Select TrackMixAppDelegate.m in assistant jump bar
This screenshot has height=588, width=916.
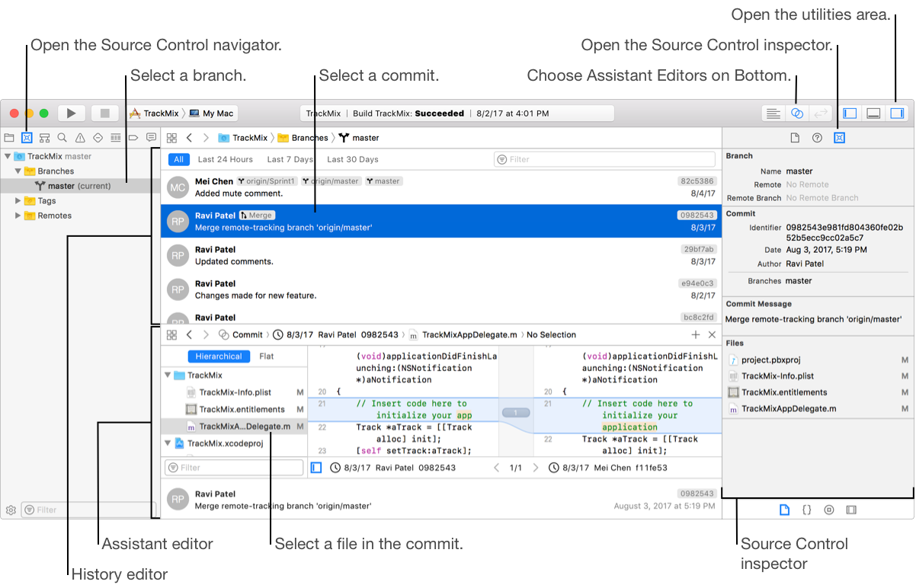pyautogui.click(x=463, y=334)
